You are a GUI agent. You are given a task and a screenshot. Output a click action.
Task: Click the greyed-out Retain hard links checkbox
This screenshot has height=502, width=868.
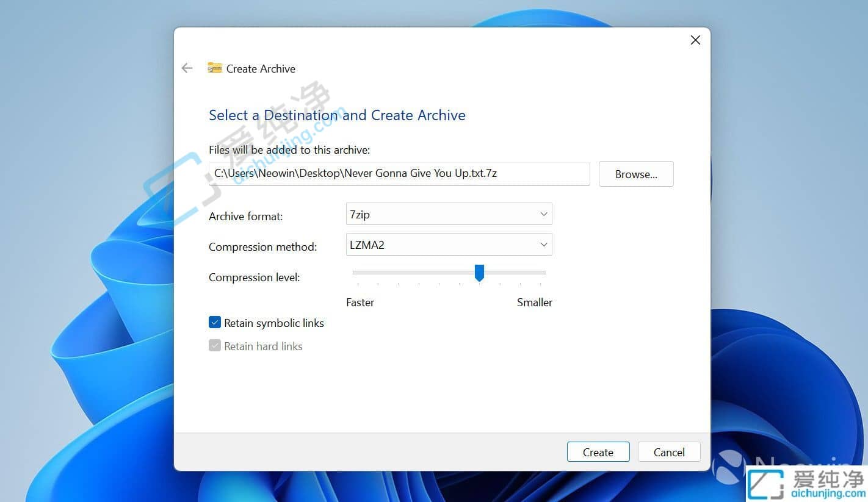click(214, 346)
